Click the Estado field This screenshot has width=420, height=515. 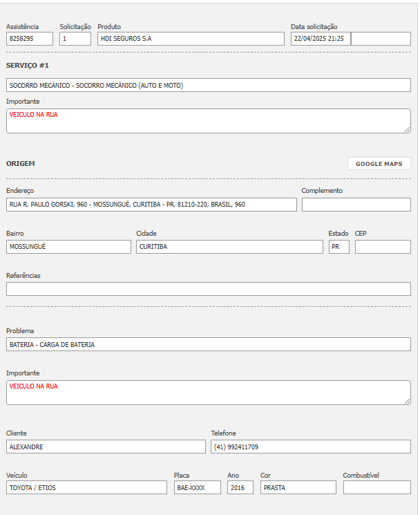click(338, 247)
